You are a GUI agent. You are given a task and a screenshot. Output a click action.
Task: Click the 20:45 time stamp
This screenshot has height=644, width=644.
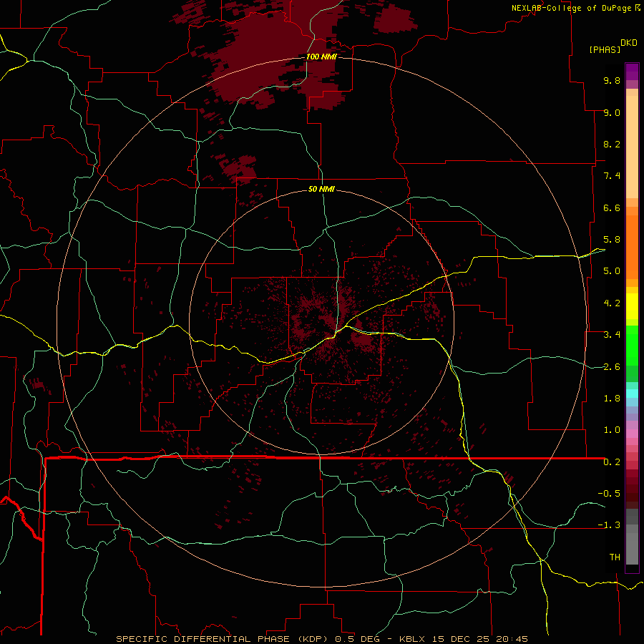(x=512, y=639)
